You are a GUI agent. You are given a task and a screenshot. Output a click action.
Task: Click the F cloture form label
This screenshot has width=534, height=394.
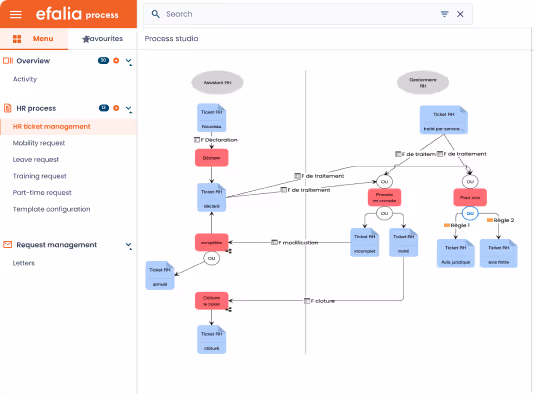[x=319, y=301]
